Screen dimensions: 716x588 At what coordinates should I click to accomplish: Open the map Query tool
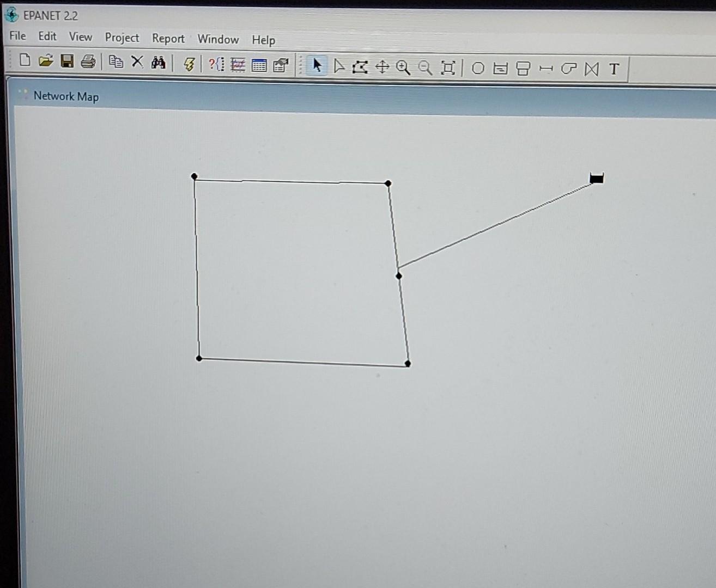(x=215, y=65)
